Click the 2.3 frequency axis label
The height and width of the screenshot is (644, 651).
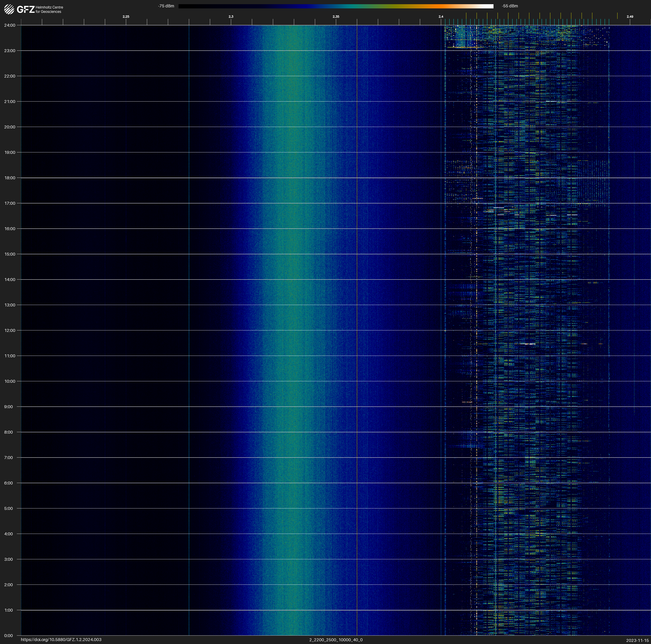[231, 17]
